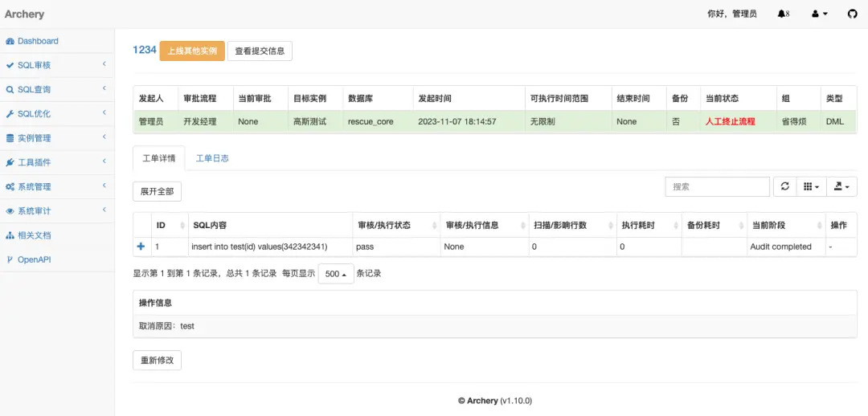This screenshot has height=416, width=868.
Task: Click the 相关文档 sitemap icon
Action: (x=10, y=235)
